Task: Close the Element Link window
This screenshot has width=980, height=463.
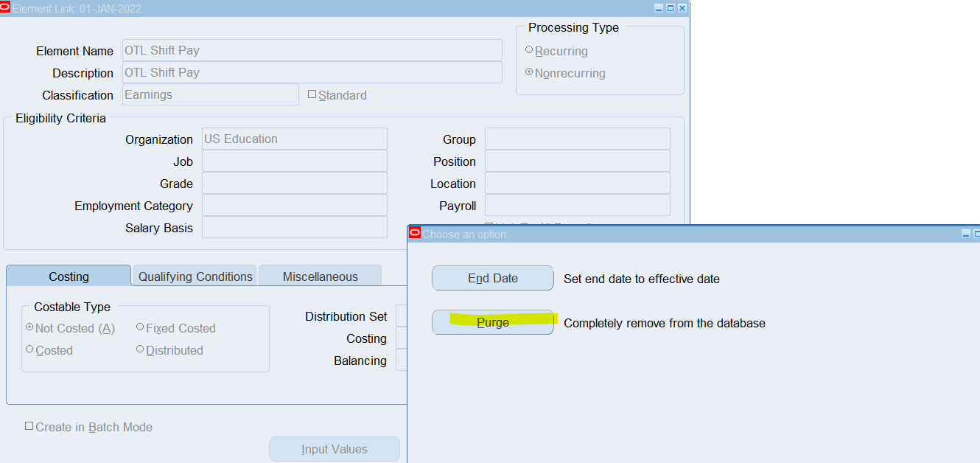Action: click(x=682, y=8)
